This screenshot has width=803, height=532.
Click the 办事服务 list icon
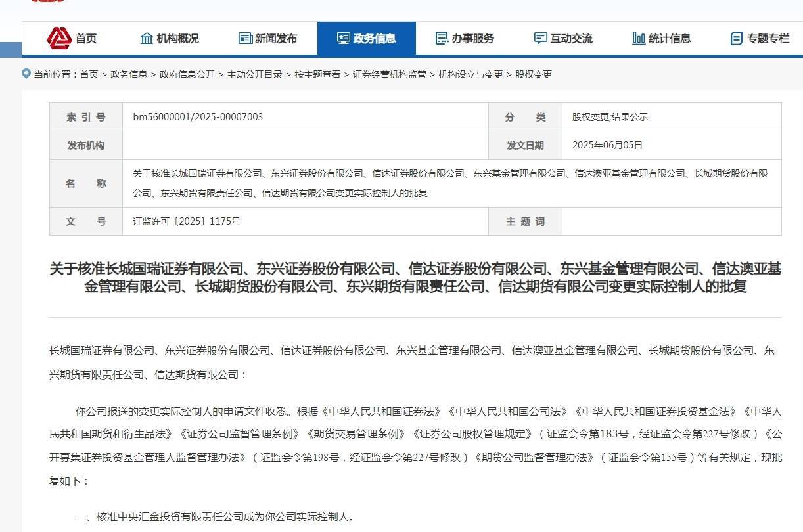(x=442, y=38)
